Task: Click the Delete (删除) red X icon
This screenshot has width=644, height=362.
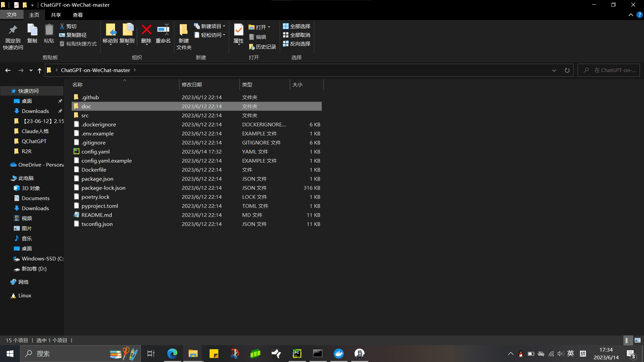Action: click(146, 30)
